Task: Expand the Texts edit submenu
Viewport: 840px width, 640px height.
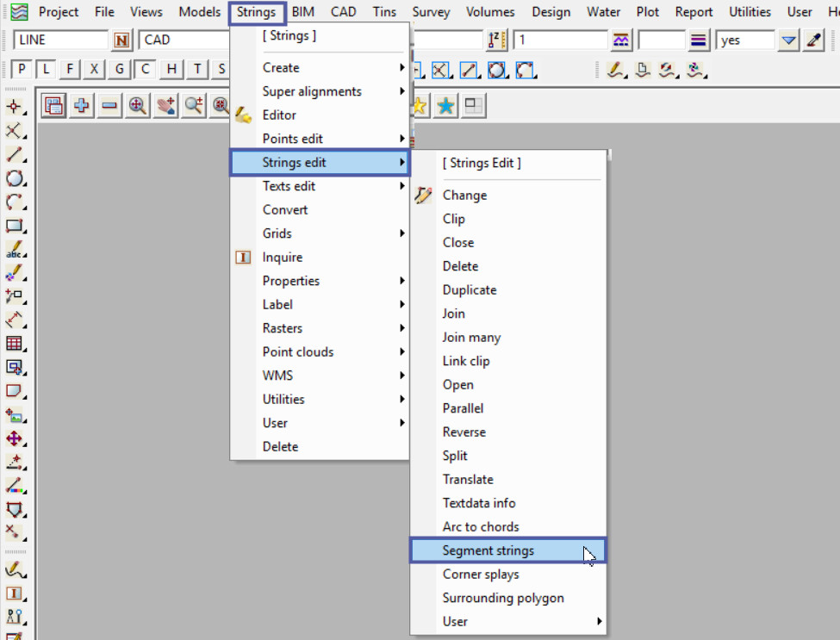Action: point(320,186)
